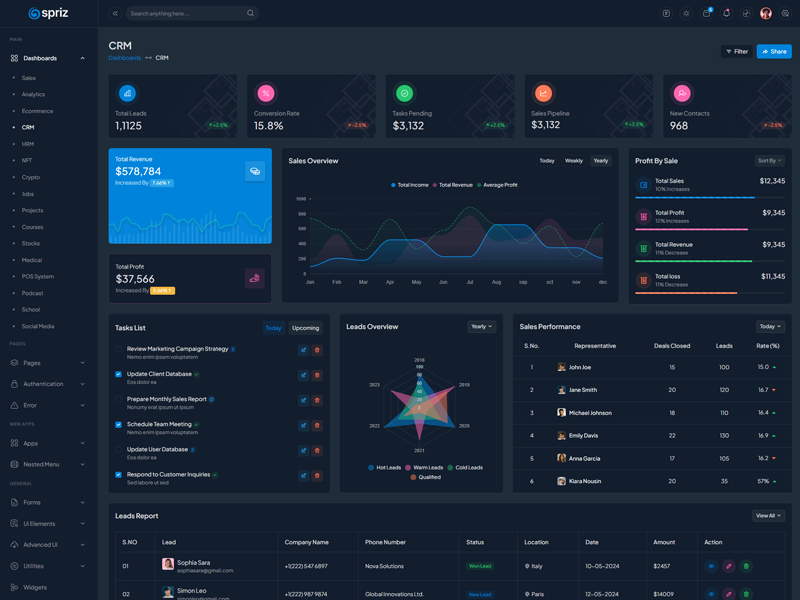The width and height of the screenshot is (800, 600).
Task: Switch Tasks List to Upcoming tab
Action: (305, 327)
